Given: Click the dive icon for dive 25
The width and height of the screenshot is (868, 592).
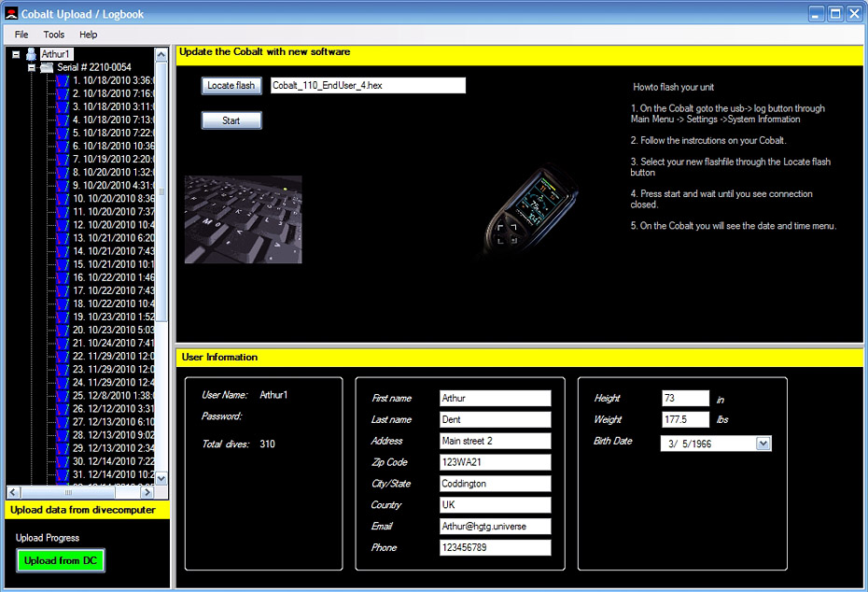Looking at the screenshot, I should 63,395.
